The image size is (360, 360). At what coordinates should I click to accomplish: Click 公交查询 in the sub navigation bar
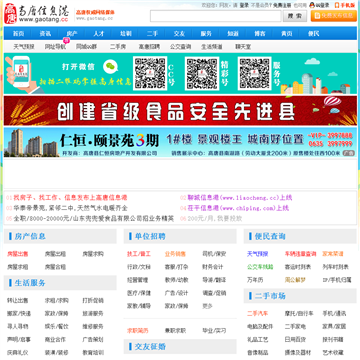(x=180, y=47)
